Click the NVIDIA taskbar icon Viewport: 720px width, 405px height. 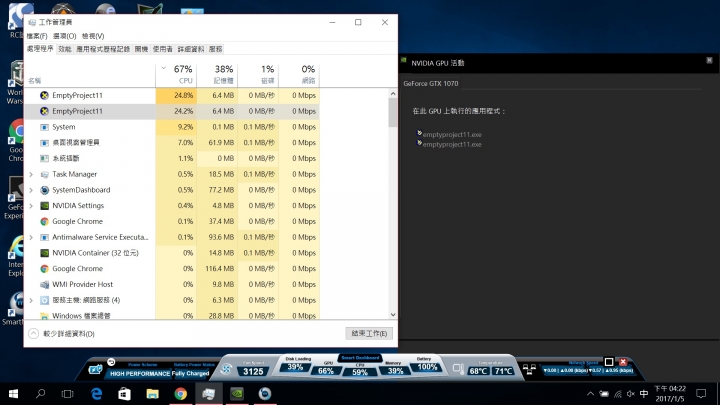pos(237,394)
